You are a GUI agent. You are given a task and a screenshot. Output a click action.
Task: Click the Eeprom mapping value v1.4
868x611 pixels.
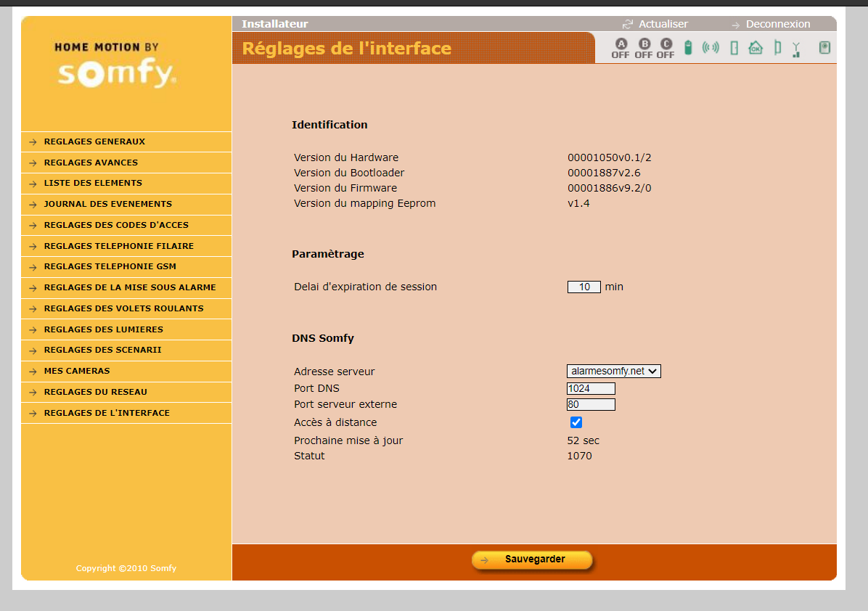click(578, 204)
